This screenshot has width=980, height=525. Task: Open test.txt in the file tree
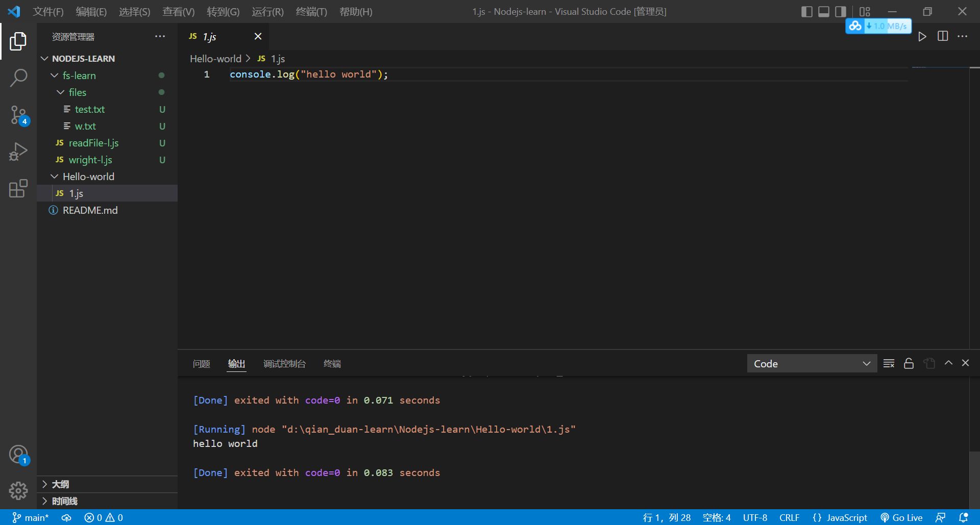tap(107, 109)
